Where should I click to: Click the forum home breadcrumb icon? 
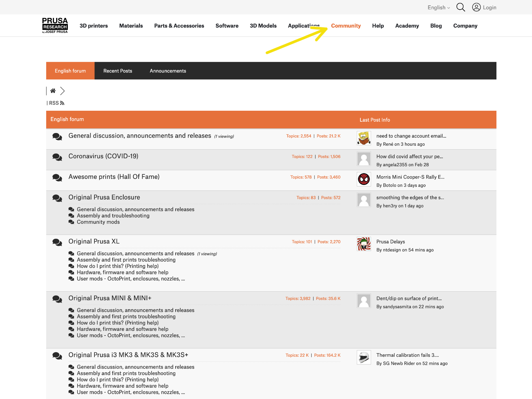pos(53,91)
